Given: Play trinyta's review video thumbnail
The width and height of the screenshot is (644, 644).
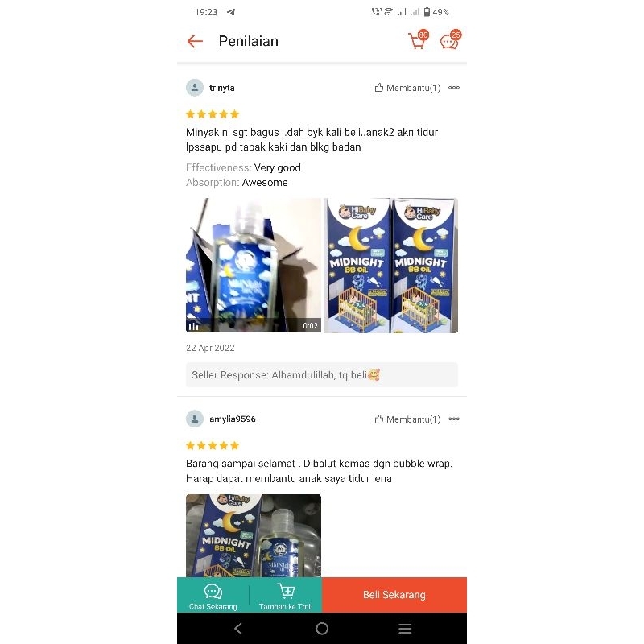Looking at the screenshot, I should pyautogui.click(x=254, y=266).
